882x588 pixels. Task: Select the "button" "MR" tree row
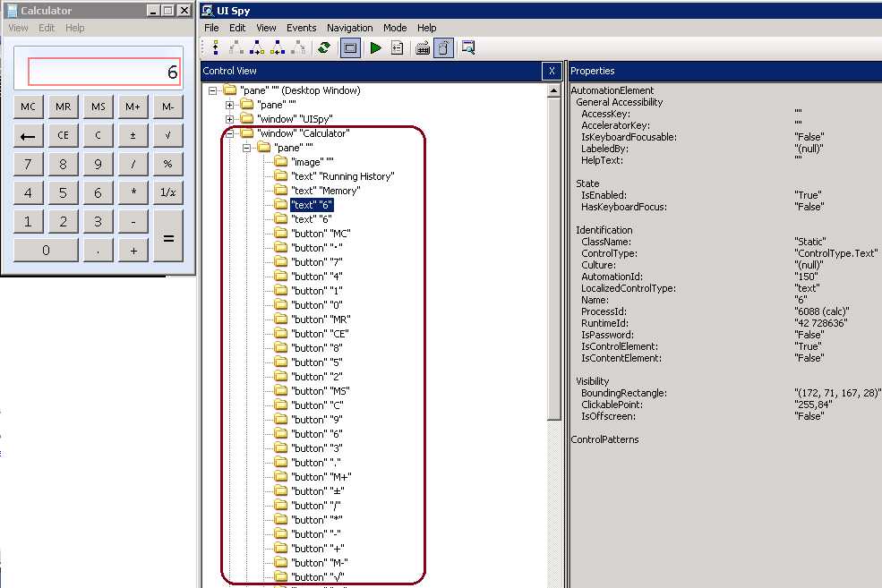(321, 320)
